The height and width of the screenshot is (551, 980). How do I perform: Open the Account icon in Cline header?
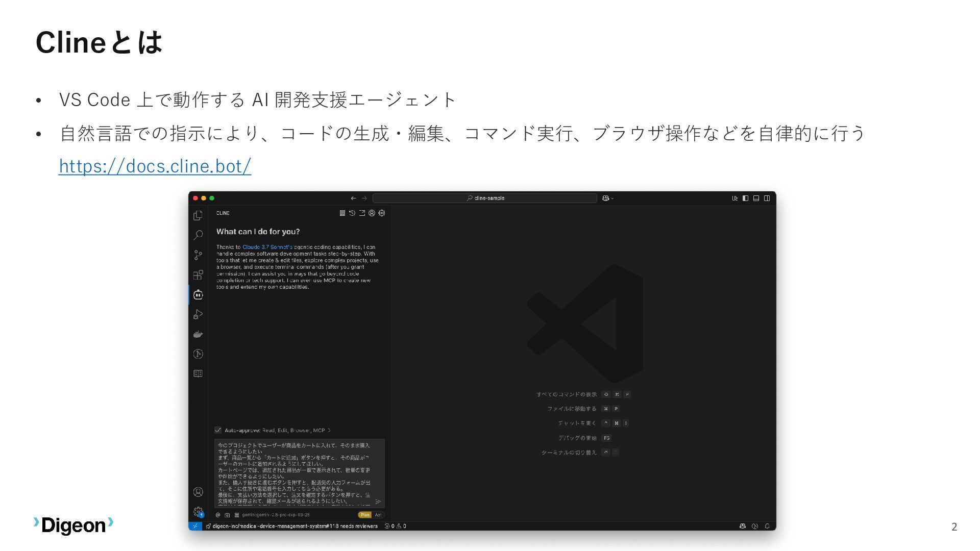pos(372,213)
